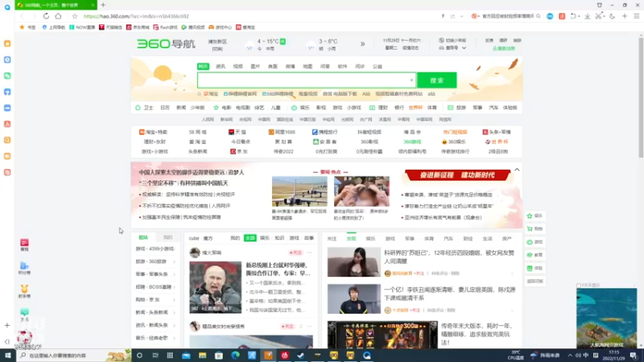Viewport: 644px width, 362px height.
Task: Open 淘宝·特卖 site link
Action: tap(153, 132)
